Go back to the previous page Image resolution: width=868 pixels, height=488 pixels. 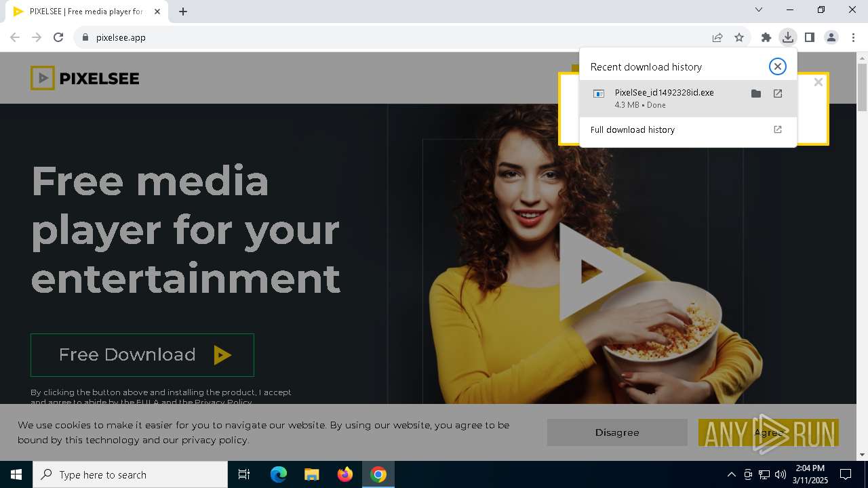[15, 37]
